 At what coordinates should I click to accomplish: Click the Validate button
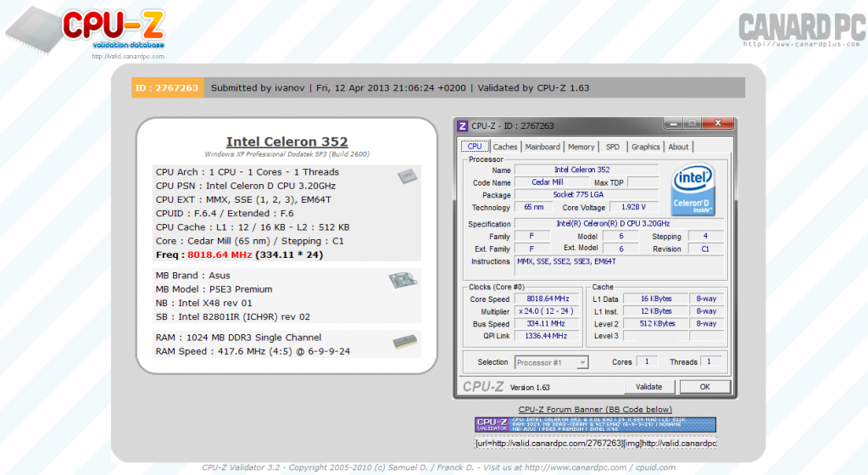coord(648,387)
